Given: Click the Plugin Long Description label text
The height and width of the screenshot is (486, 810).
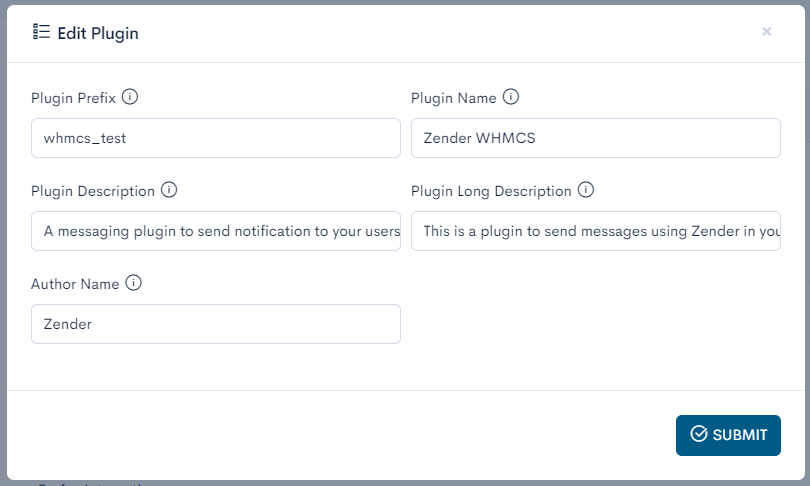Looking at the screenshot, I should tap(491, 191).
